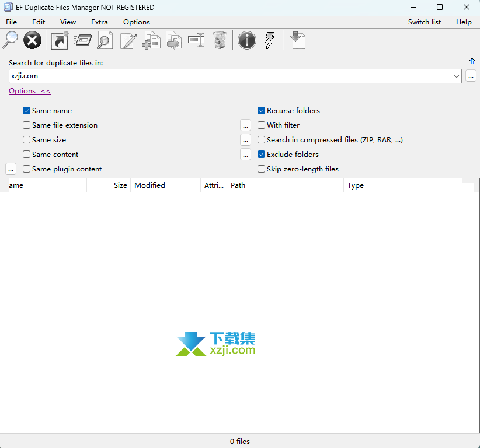The width and height of the screenshot is (480, 448).
Task: Uncheck the Exclude folders checkbox
Action: pos(261,155)
